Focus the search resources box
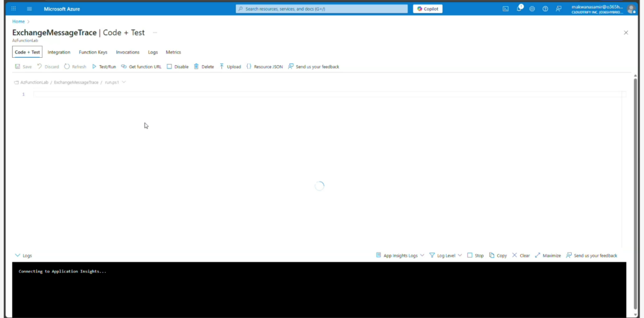 [x=321, y=9]
